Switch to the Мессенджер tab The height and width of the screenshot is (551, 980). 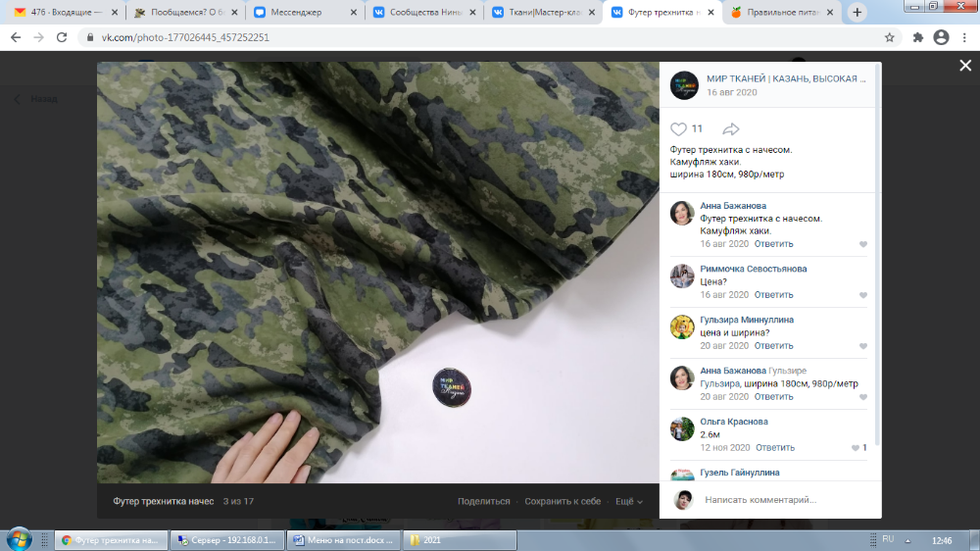(x=306, y=13)
